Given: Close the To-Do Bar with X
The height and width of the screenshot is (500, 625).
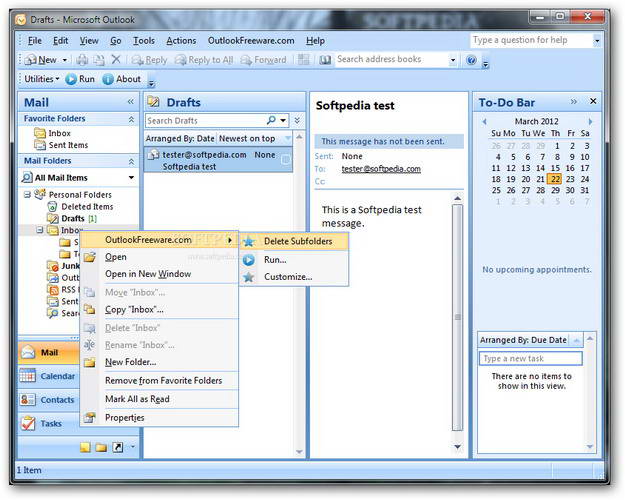Looking at the screenshot, I should pyautogui.click(x=593, y=101).
